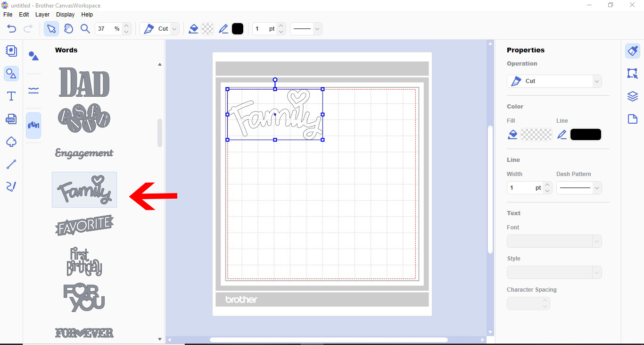Screen dimensions: 644x345
Task: Open the Edit transform panel icon
Action: [633, 74]
